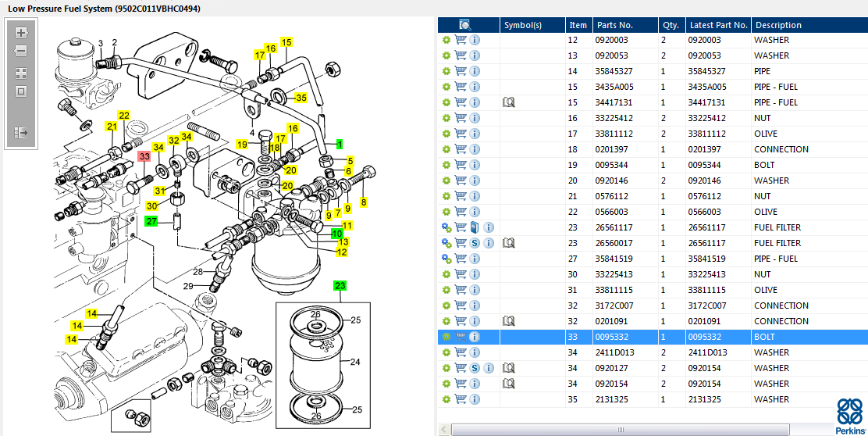Click the four-square grid view icon
The height and width of the screenshot is (436, 868).
tap(21, 73)
